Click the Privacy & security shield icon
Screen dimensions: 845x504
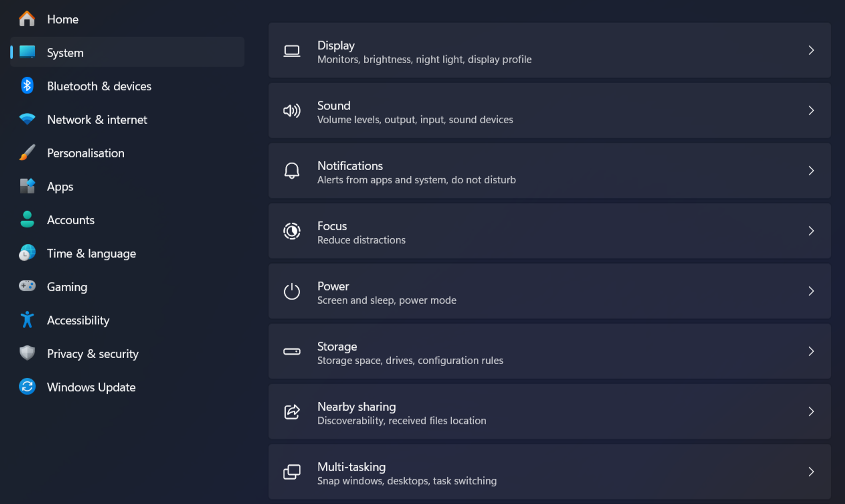point(27,353)
